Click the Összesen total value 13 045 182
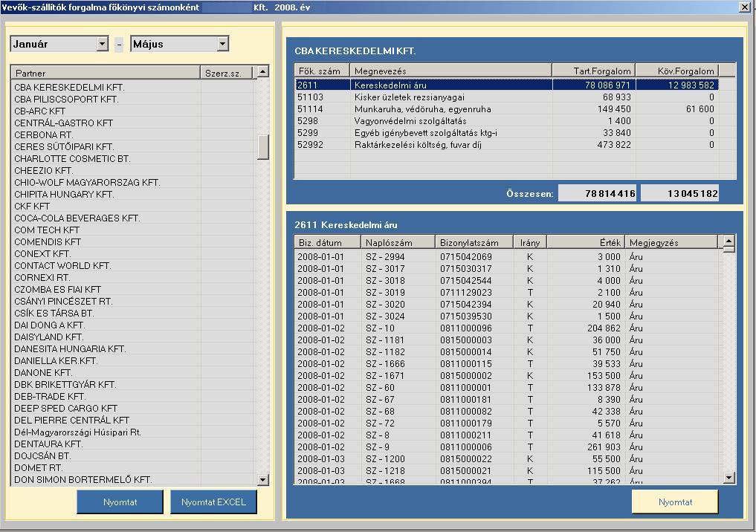Screen dimensions: 756x532 (x=679, y=193)
